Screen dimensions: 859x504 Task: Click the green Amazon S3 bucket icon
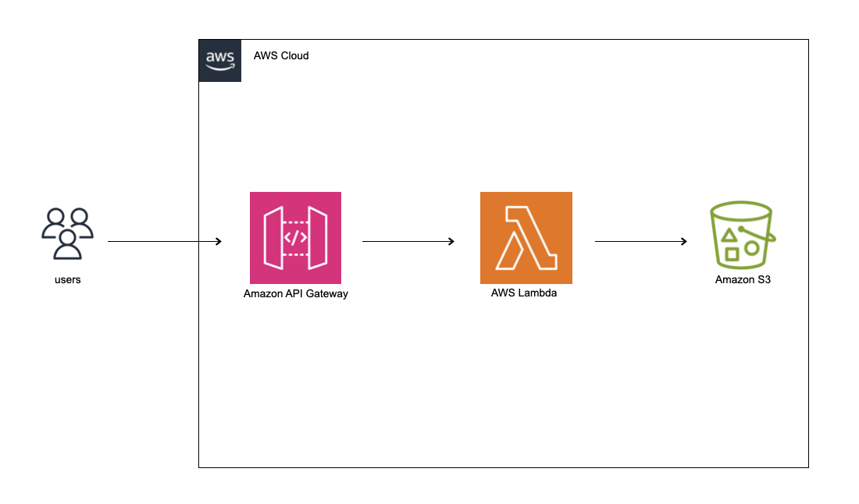click(x=741, y=233)
